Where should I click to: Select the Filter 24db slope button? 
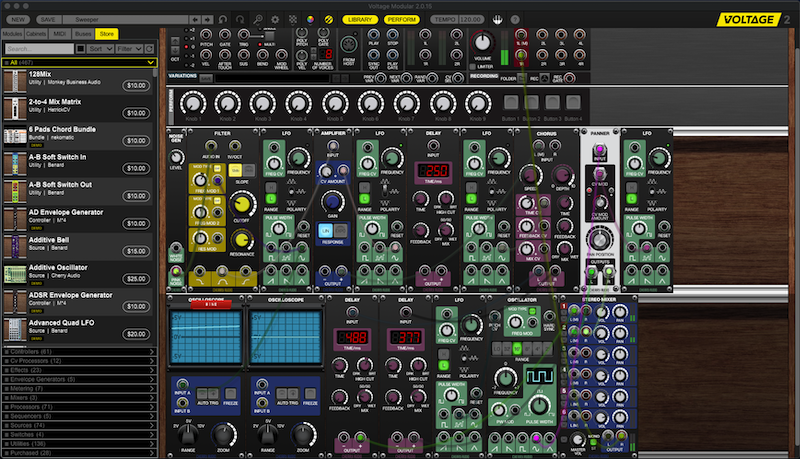(x=248, y=170)
